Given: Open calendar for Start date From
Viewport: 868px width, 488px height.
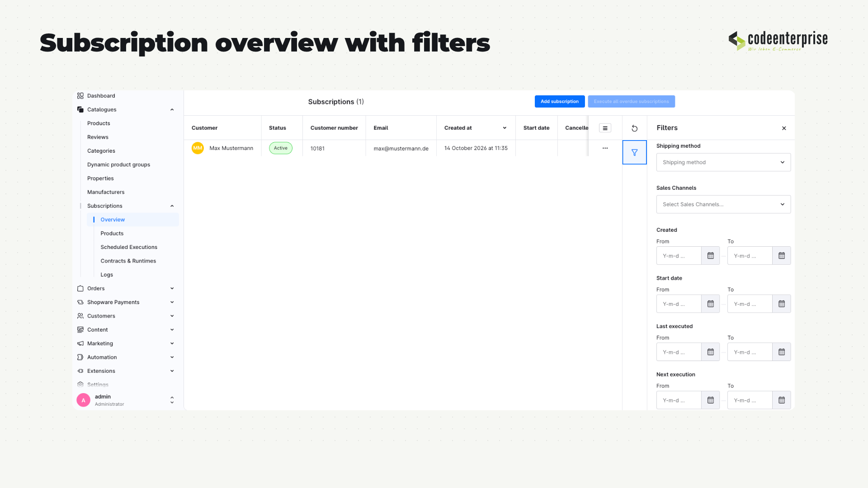Looking at the screenshot, I should tap(711, 304).
